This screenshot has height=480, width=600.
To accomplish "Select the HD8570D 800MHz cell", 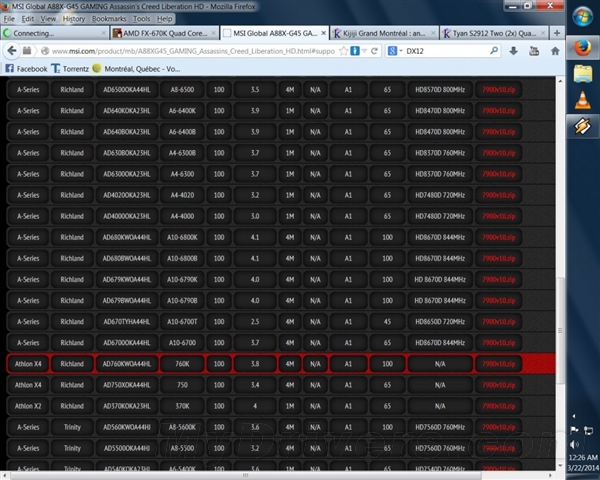I will [x=440, y=90].
